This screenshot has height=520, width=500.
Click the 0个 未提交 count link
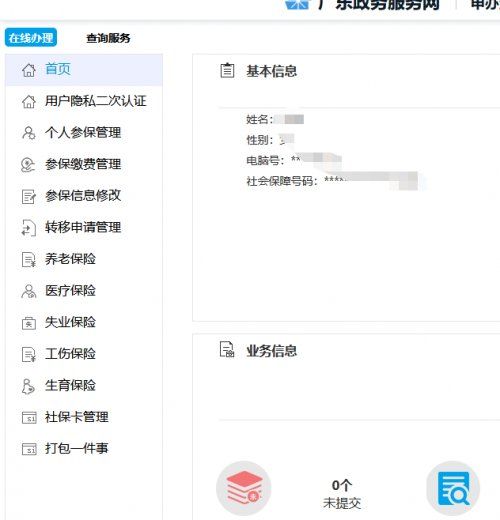(x=342, y=494)
